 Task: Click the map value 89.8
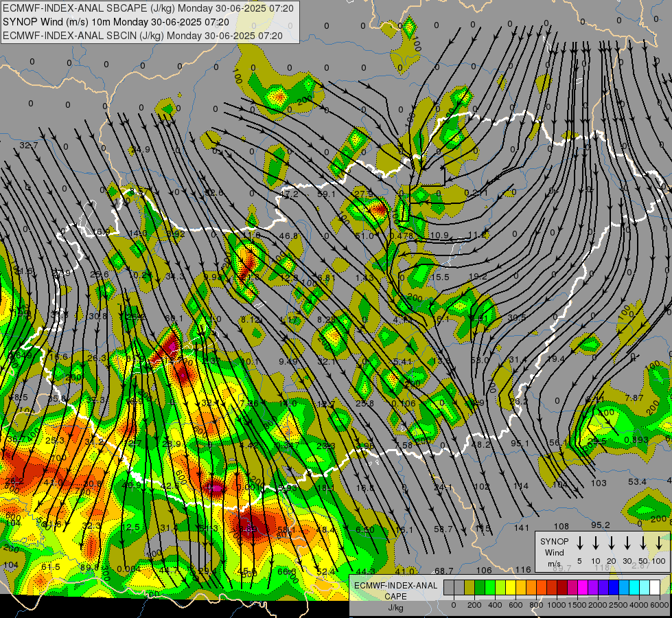(89, 567)
